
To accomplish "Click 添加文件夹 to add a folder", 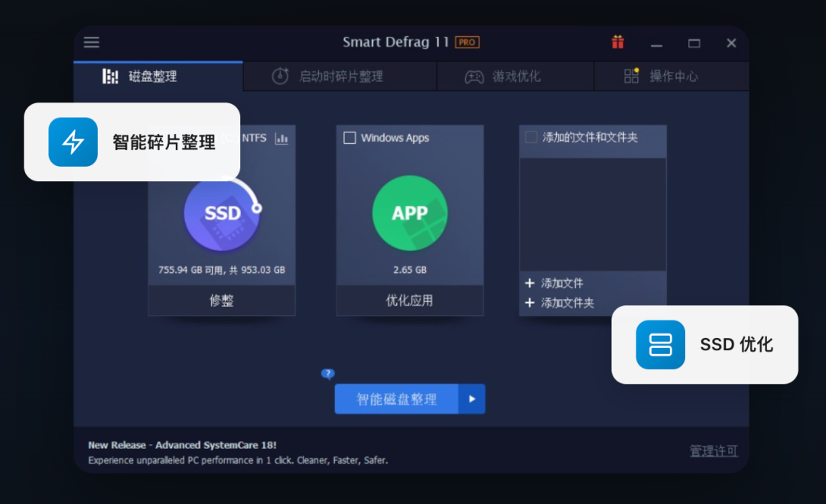I will click(559, 303).
